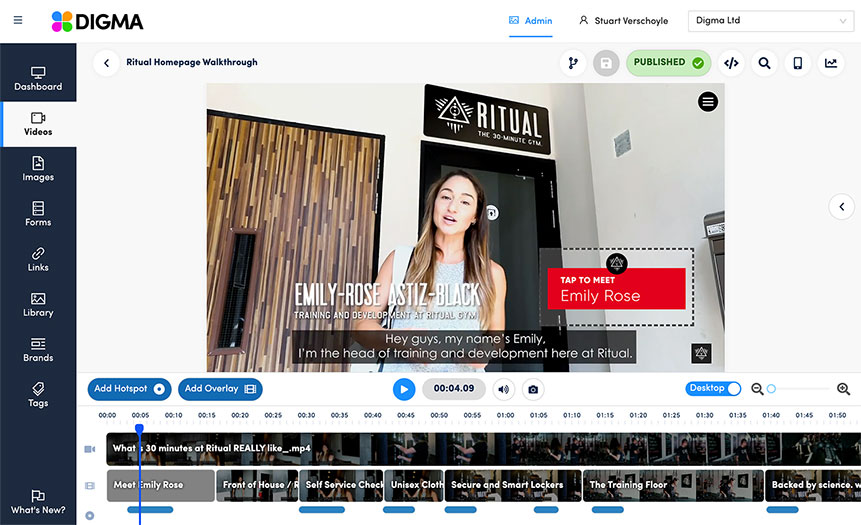Click the Add Hotspot button
The height and width of the screenshot is (525, 861).
(x=130, y=389)
